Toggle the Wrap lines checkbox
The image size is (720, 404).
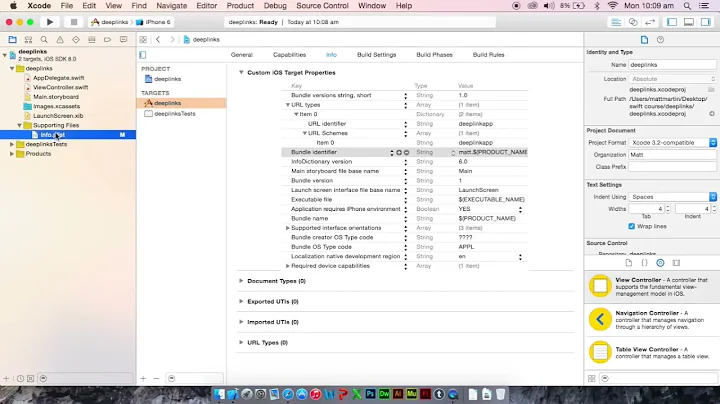(631, 226)
